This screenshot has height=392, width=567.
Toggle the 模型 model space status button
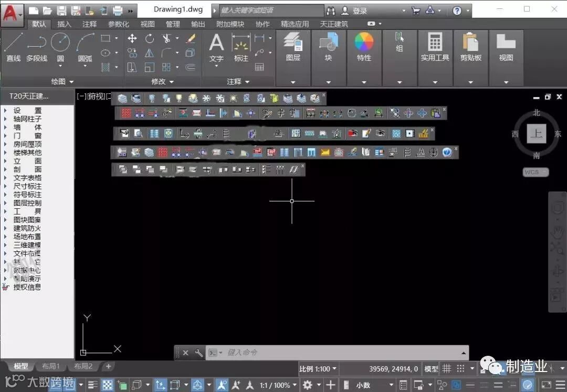[431, 369]
